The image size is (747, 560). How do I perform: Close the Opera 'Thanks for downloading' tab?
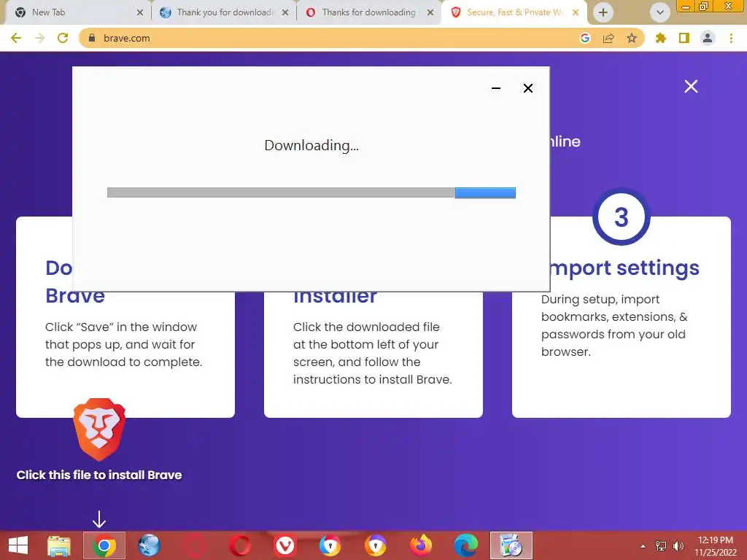[x=430, y=12]
